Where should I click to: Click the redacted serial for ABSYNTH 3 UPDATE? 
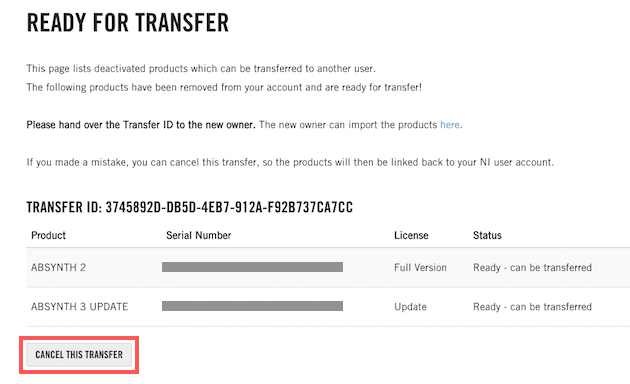pyautogui.click(x=252, y=306)
